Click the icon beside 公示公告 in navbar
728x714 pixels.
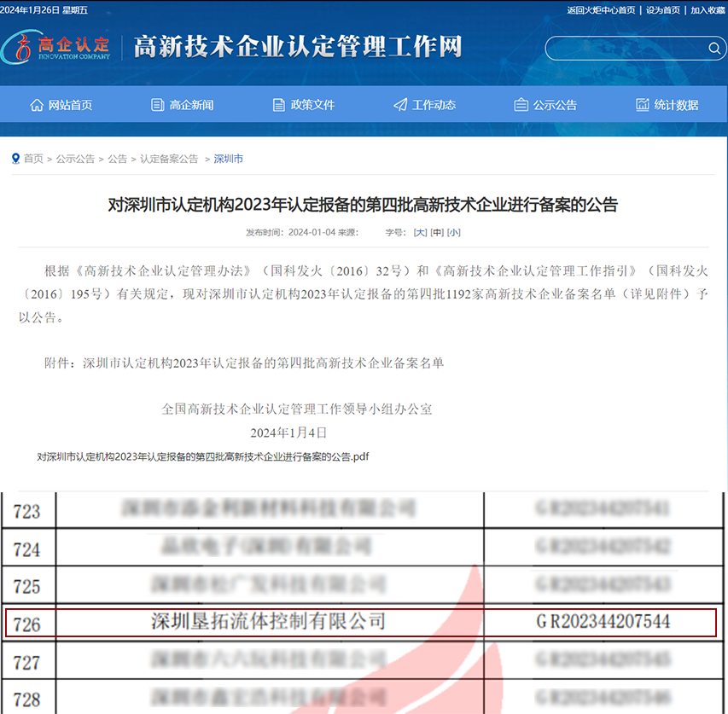click(521, 105)
